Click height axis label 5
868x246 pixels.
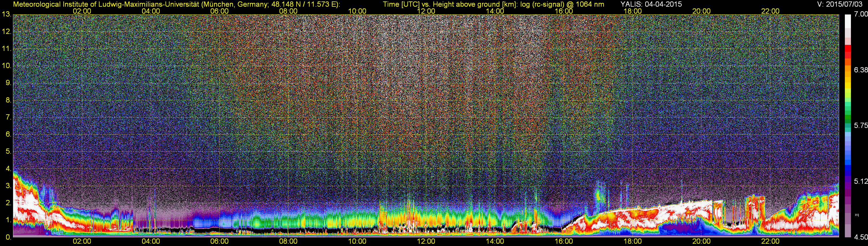pyautogui.click(x=8, y=151)
